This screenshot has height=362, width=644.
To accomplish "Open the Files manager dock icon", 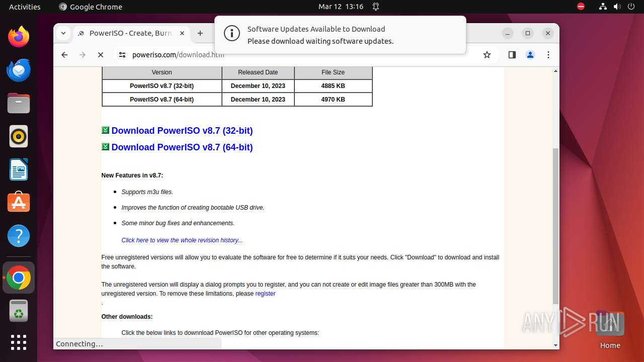I will click(x=19, y=103).
